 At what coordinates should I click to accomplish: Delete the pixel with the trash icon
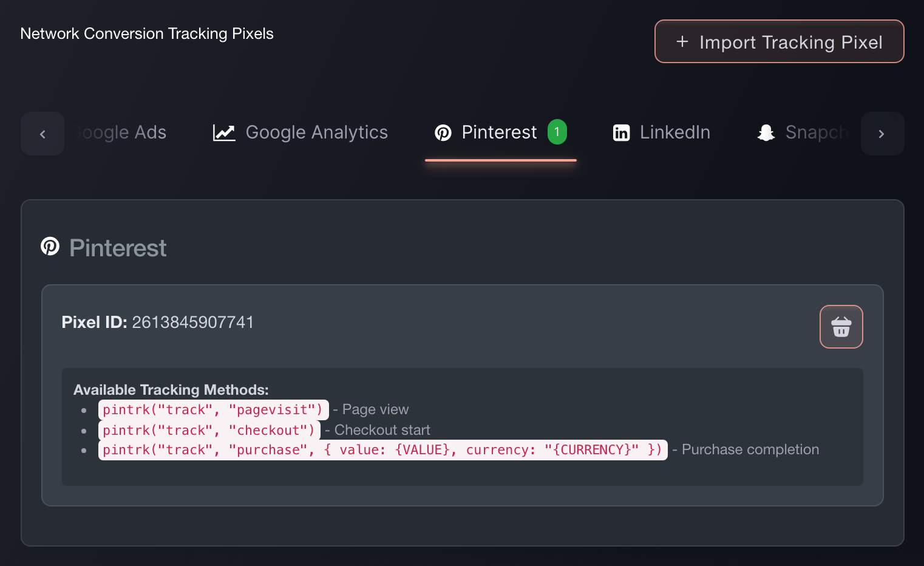tap(841, 327)
